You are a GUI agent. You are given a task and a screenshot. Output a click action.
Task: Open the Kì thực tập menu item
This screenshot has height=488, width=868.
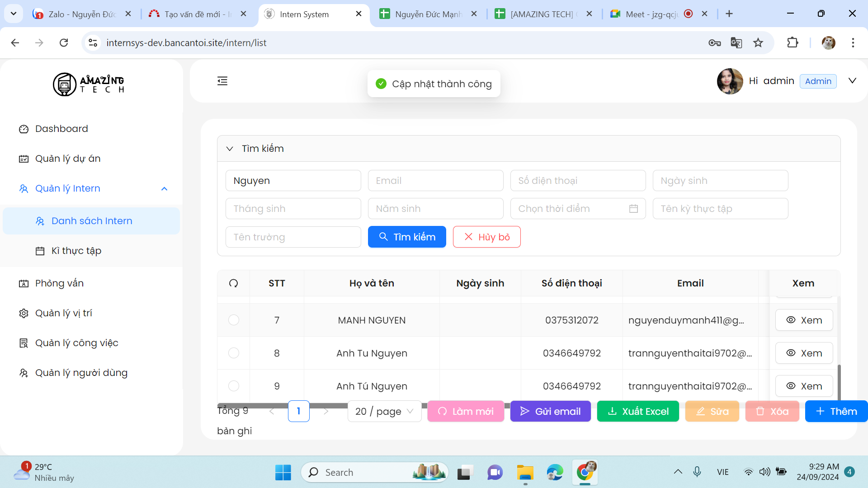point(76,251)
